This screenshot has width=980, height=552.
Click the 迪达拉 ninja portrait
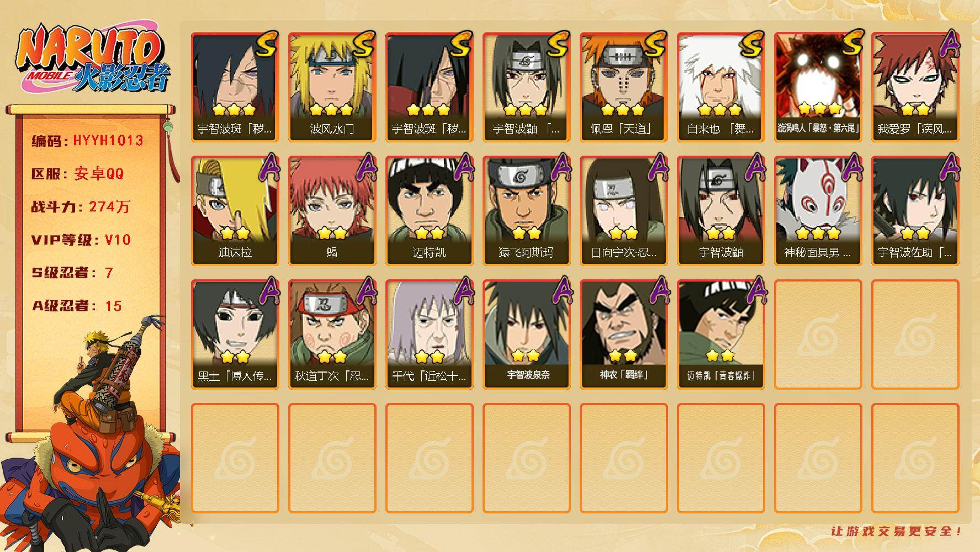[x=235, y=211]
